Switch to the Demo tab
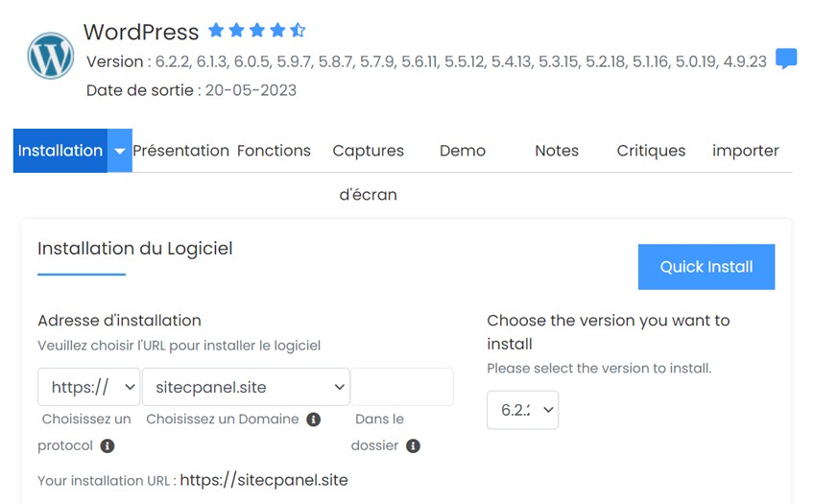The width and height of the screenshot is (814, 504). tap(463, 151)
